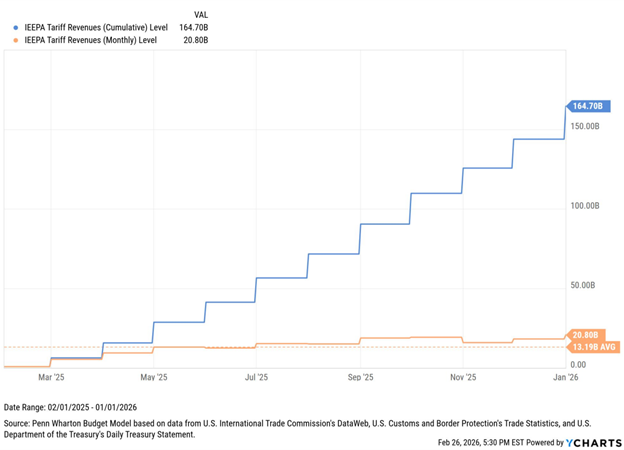This screenshot has height=450, width=624.
Task: Click the 150.00B y-axis label
Action: 584,127
